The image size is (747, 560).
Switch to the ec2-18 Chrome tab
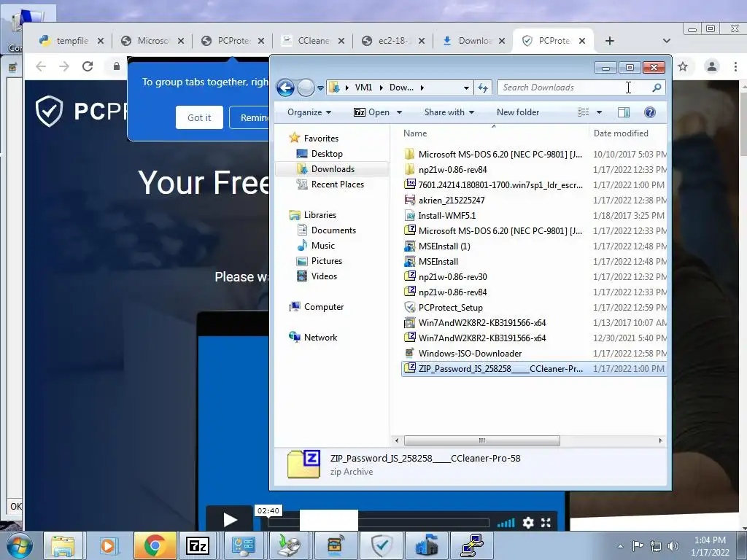[393, 41]
